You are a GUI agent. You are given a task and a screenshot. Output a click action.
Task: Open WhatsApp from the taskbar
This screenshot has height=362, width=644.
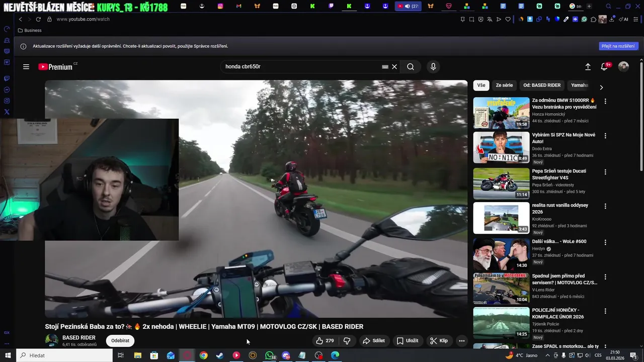click(x=270, y=355)
